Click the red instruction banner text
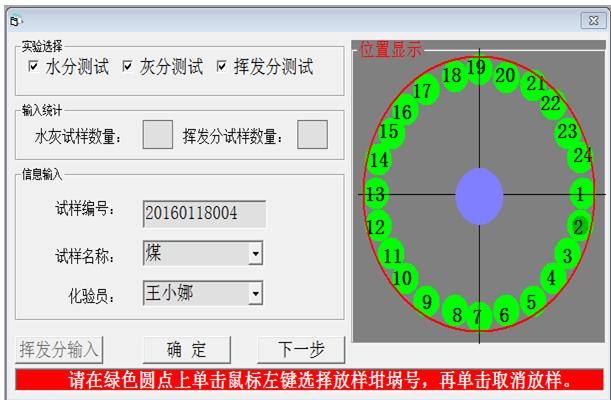 point(320,380)
